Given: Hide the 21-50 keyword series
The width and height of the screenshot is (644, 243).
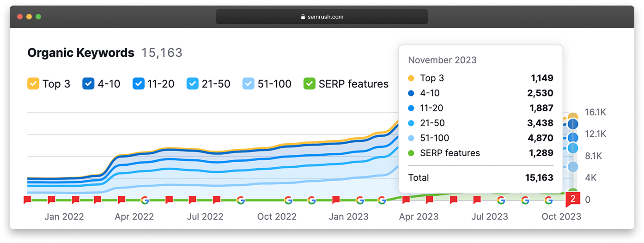Looking at the screenshot, I should 193,84.
